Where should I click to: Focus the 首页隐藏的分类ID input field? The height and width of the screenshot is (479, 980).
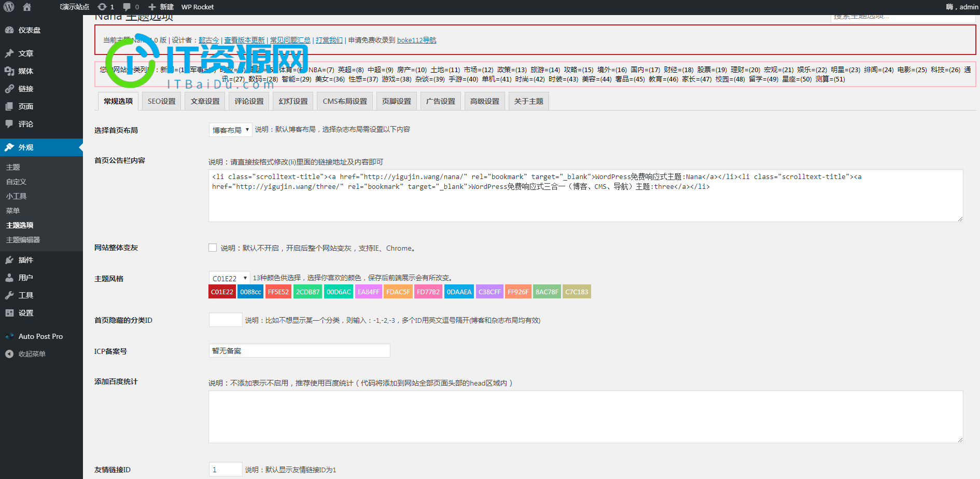coord(226,320)
